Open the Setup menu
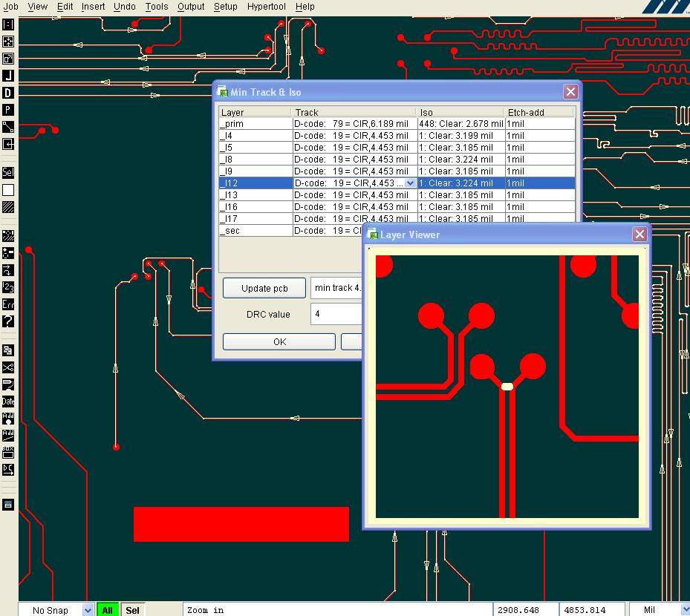This screenshot has height=616, width=690. [225, 7]
